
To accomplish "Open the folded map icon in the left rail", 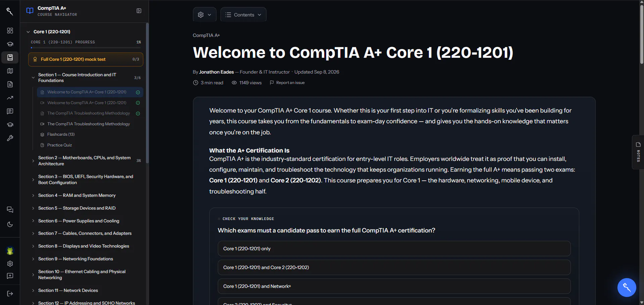I will (x=10, y=71).
